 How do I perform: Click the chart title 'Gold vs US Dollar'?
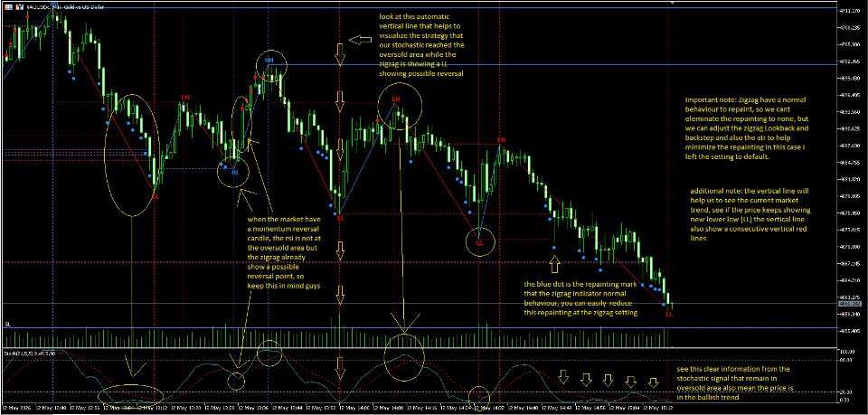[x=85, y=6]
